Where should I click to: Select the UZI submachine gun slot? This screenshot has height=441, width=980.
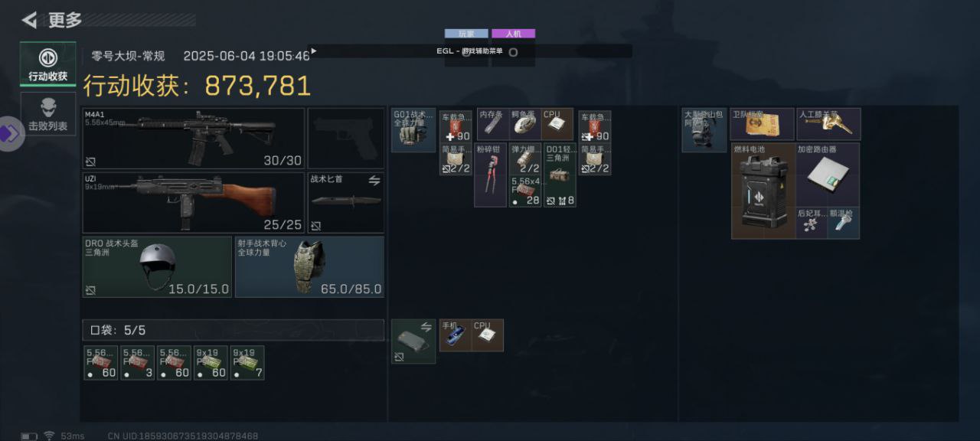[x=194, y=202]
